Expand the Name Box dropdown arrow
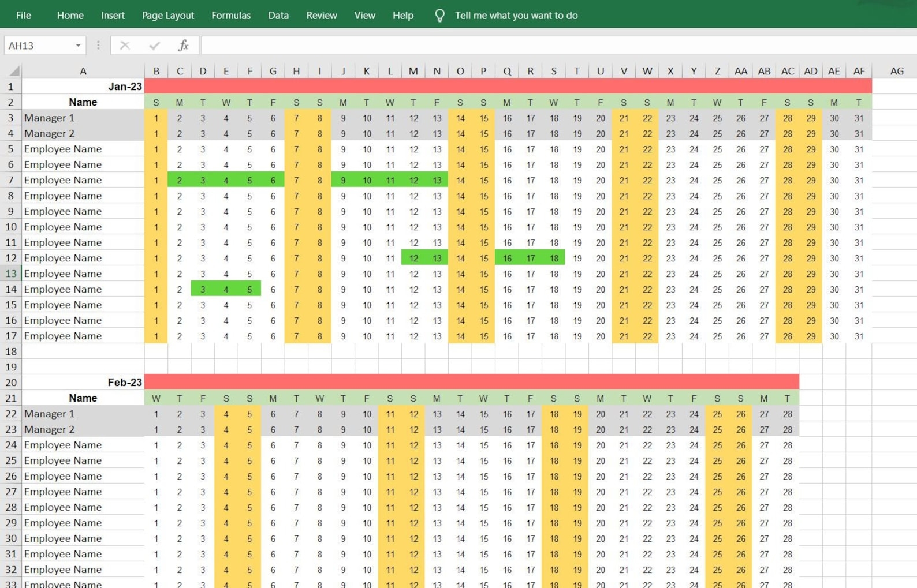Image resolution: width=917 pixels, height=588 pixels. point(78,46)
